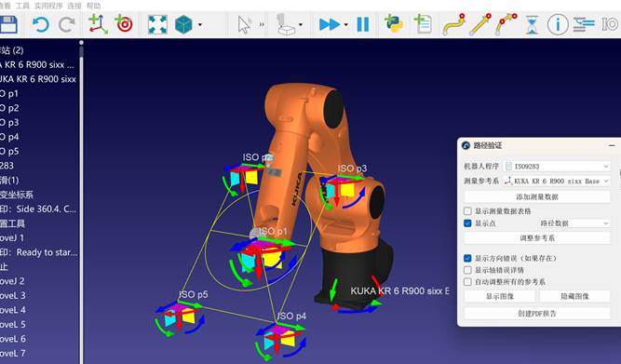Redo the last undone action
The image size is (621, 364).
coord(66,24)
